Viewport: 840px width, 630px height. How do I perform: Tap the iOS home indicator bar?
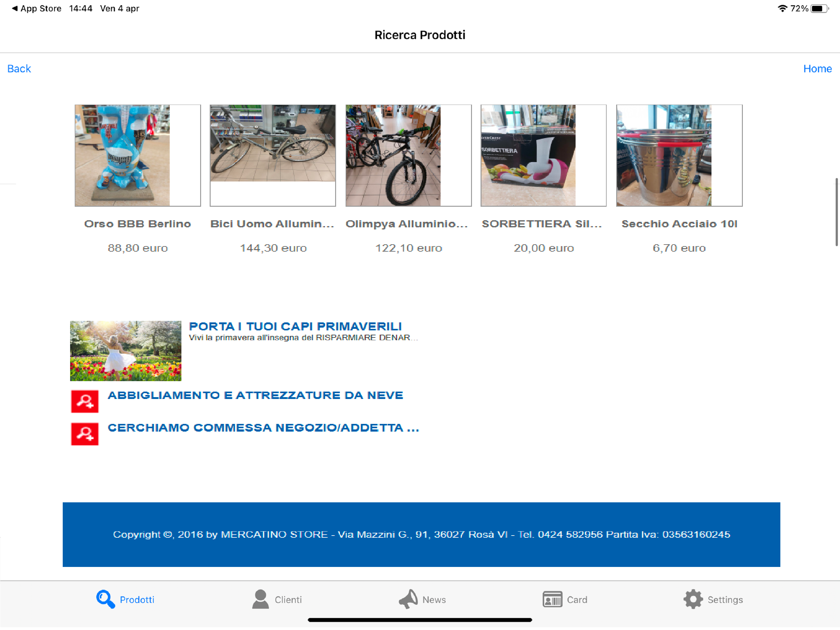[420, 620]
